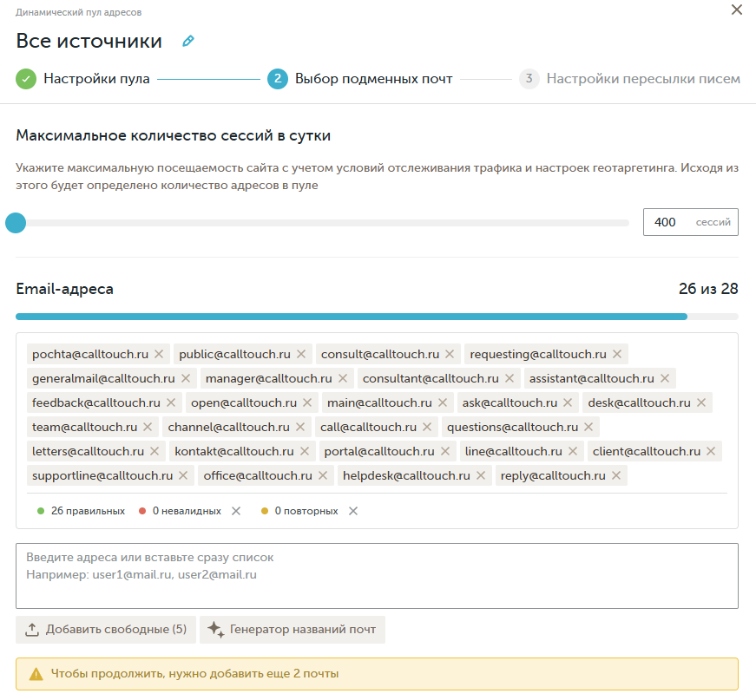Remove consult@calltouch.ru address
This screenshot has width=756, height=700.
pos(450,354)
